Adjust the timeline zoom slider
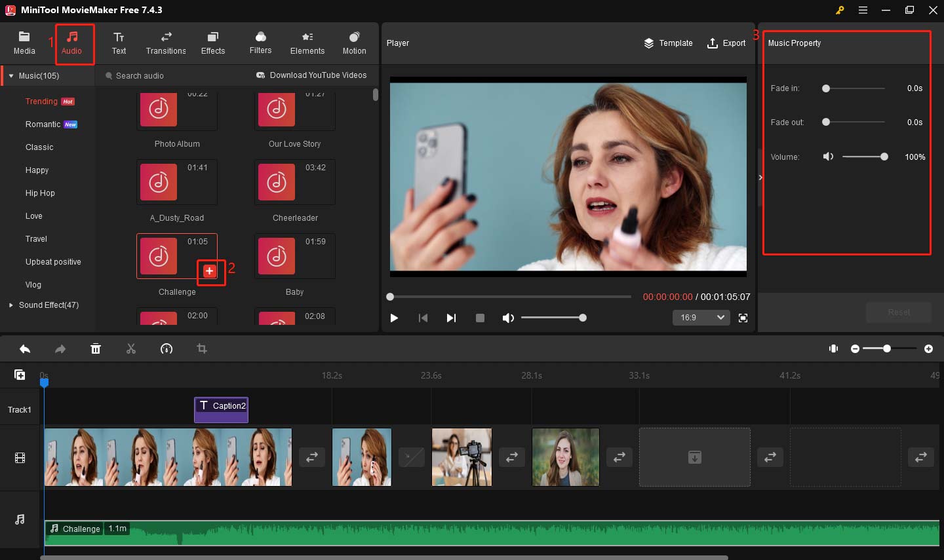The image size is (944, 560). tap(890, 348)
